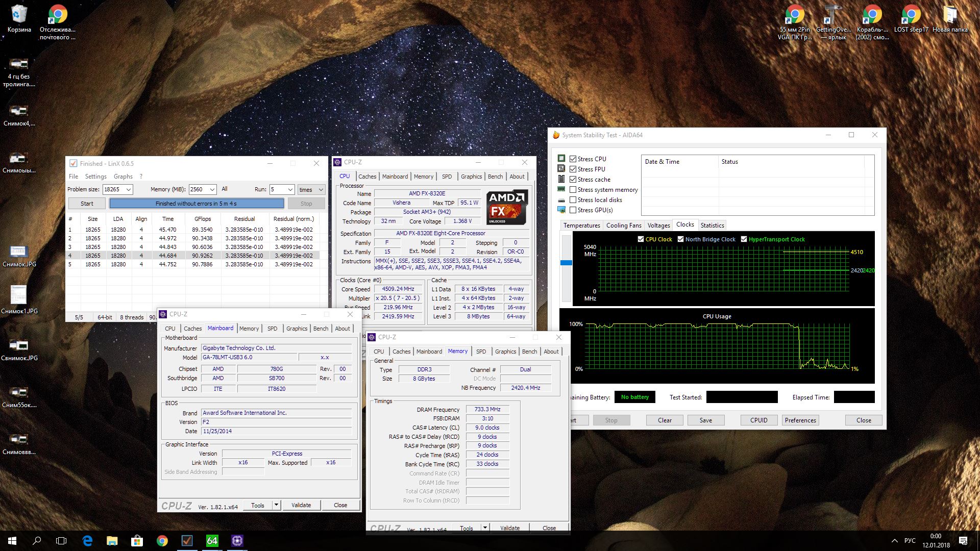This screenshot has width=980, height=551.
Task: Open Microsoft Edge from the taskbar
Action: pos(87,540)
